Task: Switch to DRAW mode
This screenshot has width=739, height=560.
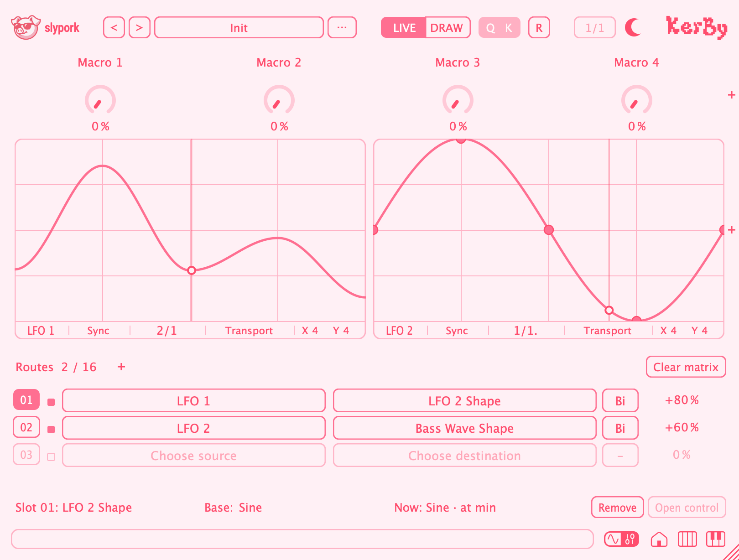Action: 447,28
